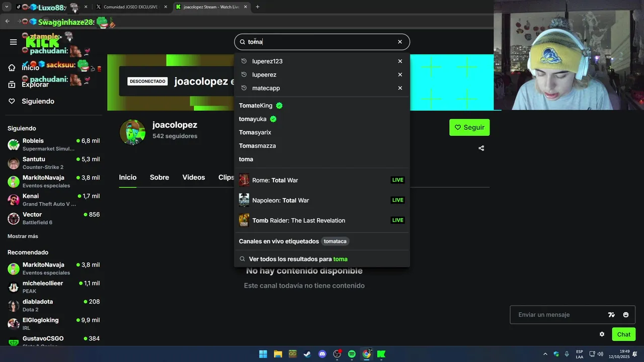Click the history icon beside 'matecapp'
644x362 pixels.
click(244, 88)
